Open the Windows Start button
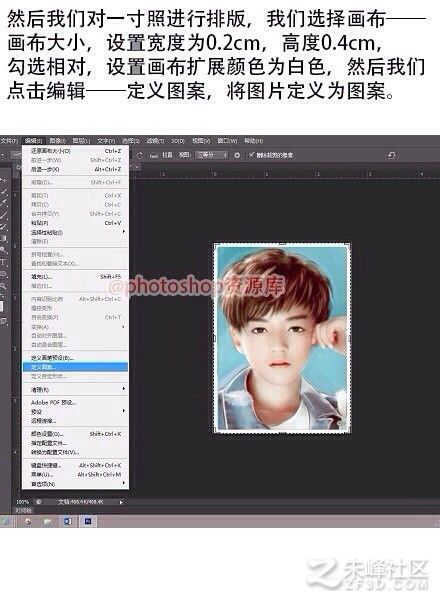This screenshot has width=440, height=600. pyautogui.click(x=5, y=521)
